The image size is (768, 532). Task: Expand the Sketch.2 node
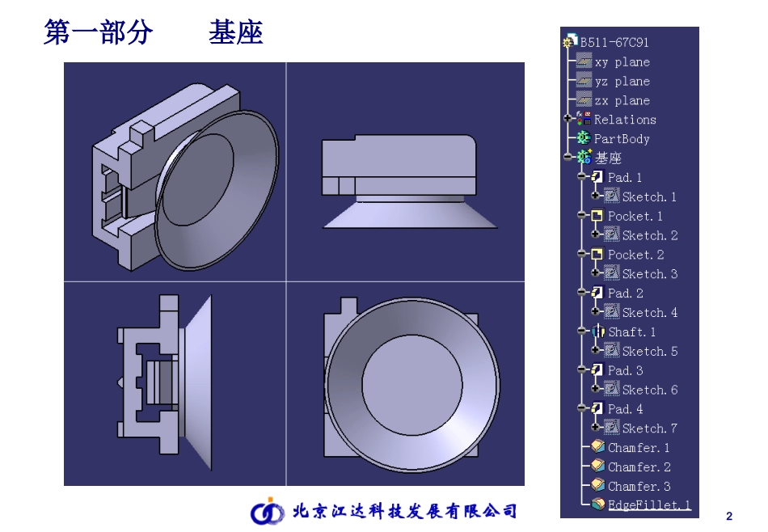(x=595, y=234)
